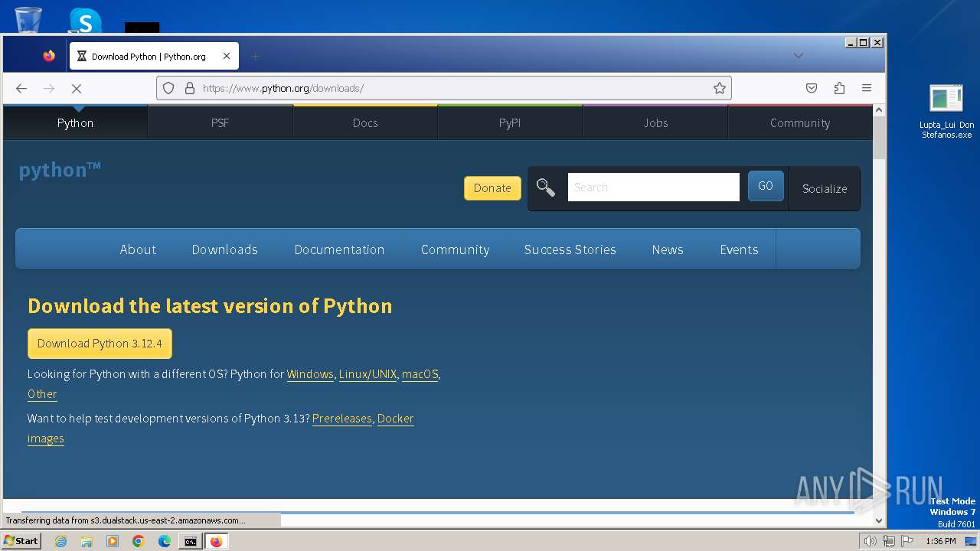Click page scrollbar down arrow
Viewport: 980px width, 551px height.
click(879, 520)
